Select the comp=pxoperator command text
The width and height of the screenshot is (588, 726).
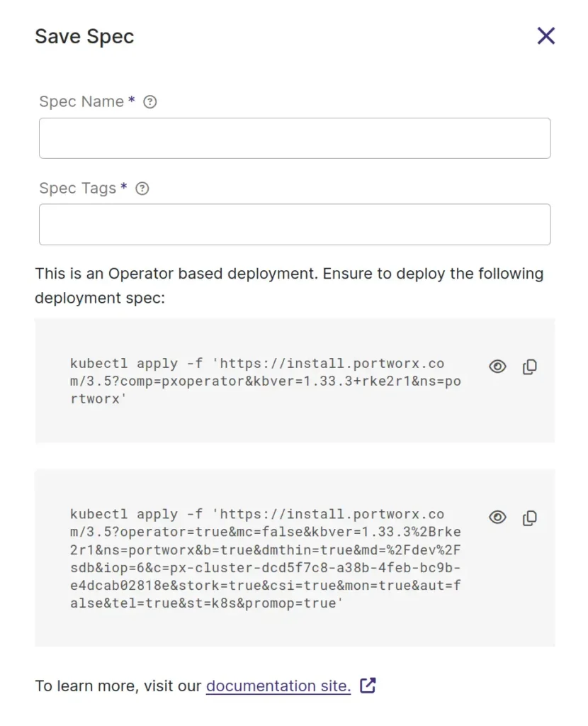pyautogui.click(x=258, y=381)
